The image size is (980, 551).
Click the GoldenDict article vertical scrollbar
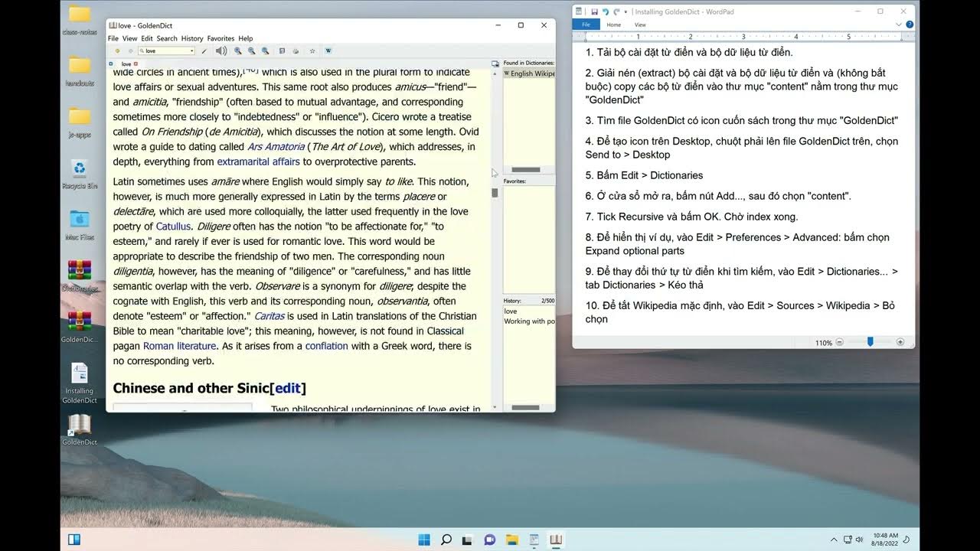pos(495,193)
